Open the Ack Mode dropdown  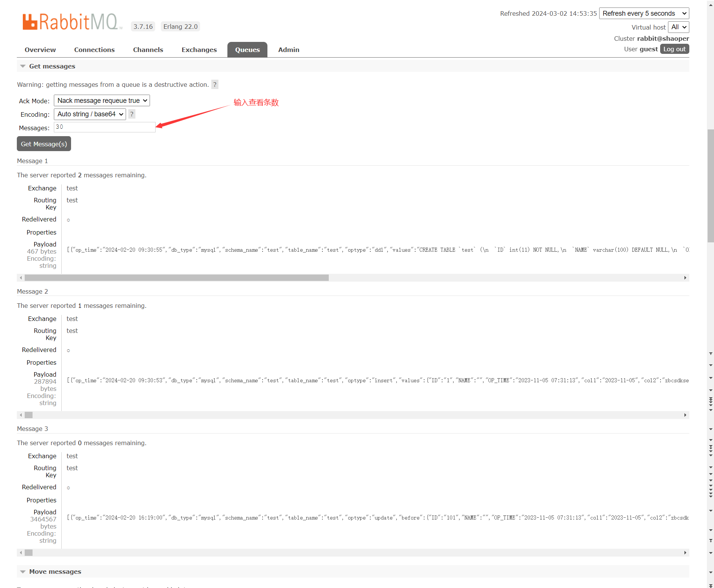pos(102,101)
